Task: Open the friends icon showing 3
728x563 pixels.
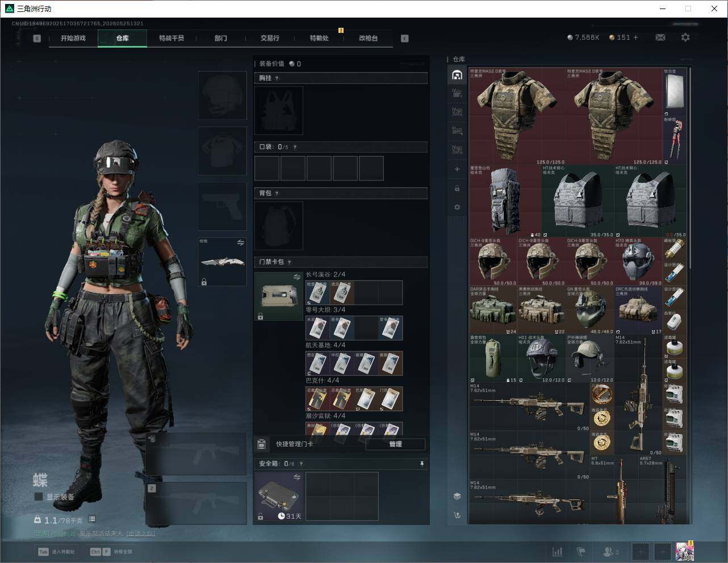Action: click(611, 551)
